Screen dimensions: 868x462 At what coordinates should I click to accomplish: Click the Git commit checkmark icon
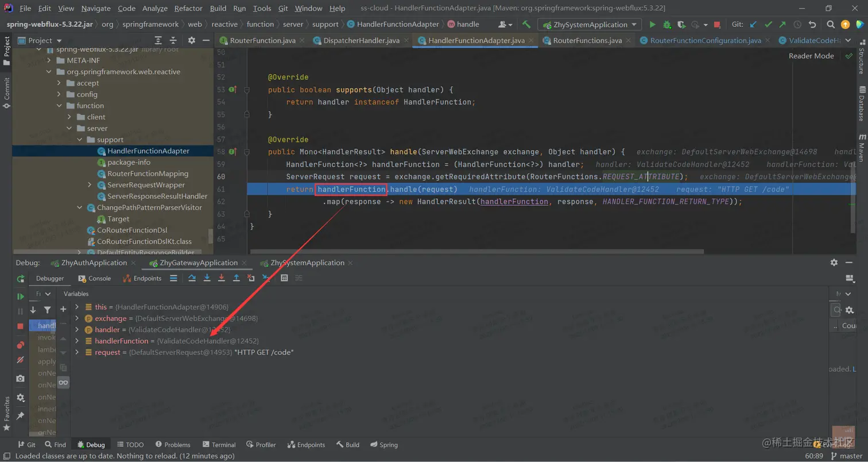(768, 25)
